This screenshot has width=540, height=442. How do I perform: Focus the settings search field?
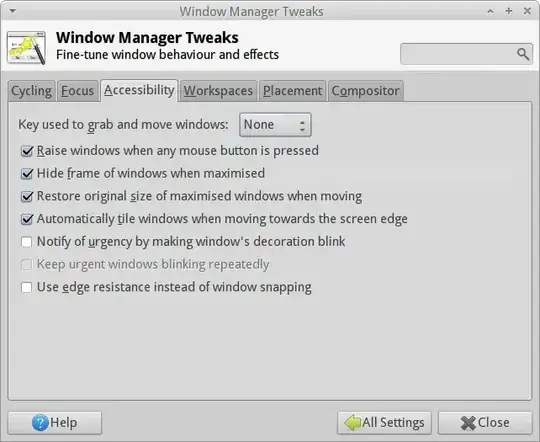coord(466,54)
